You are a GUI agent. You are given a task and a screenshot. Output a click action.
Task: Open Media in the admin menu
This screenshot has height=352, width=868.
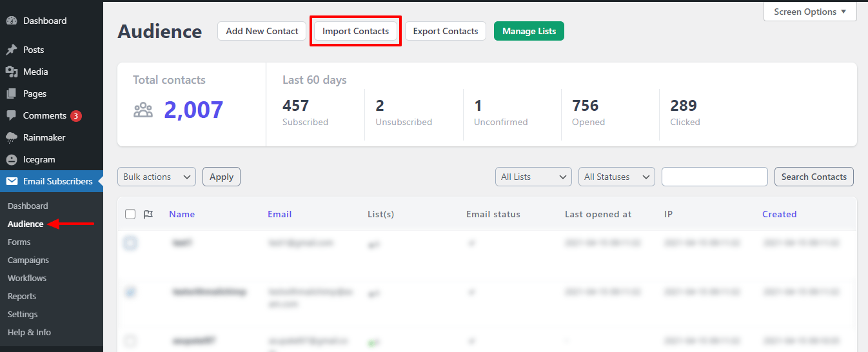pyautogui.click(x=35, y=72)
